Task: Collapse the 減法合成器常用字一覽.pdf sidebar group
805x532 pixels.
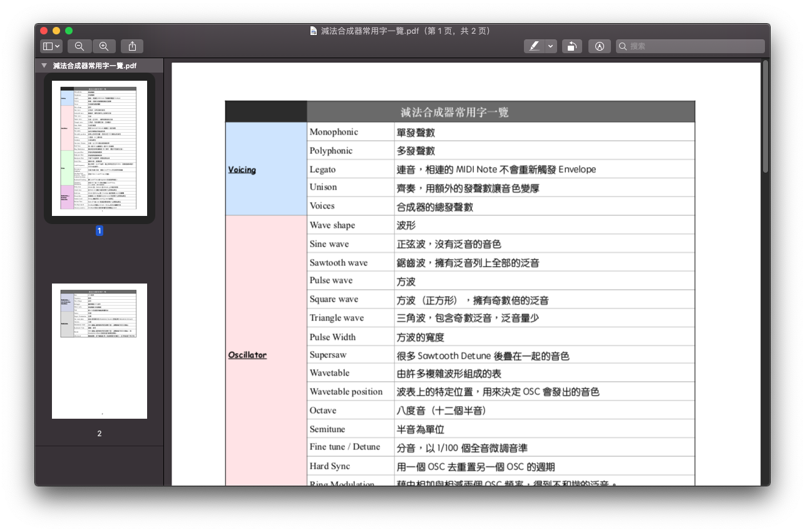Action: [x=44, y=65]
